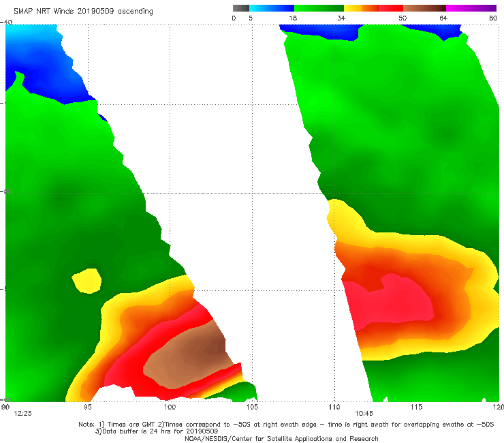Click the NOAA/NESDIS credit line
The width and height of the screenshot is (504, 443).
281,439
